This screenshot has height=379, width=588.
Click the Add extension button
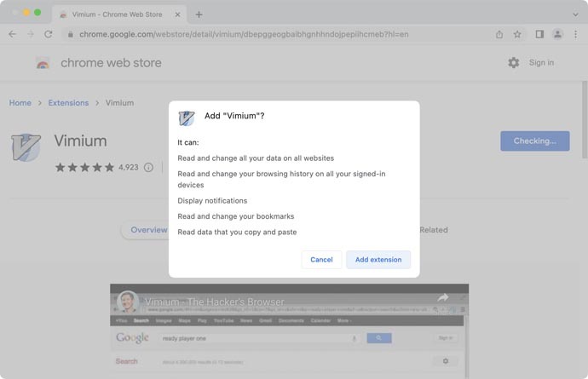[378, 260]
